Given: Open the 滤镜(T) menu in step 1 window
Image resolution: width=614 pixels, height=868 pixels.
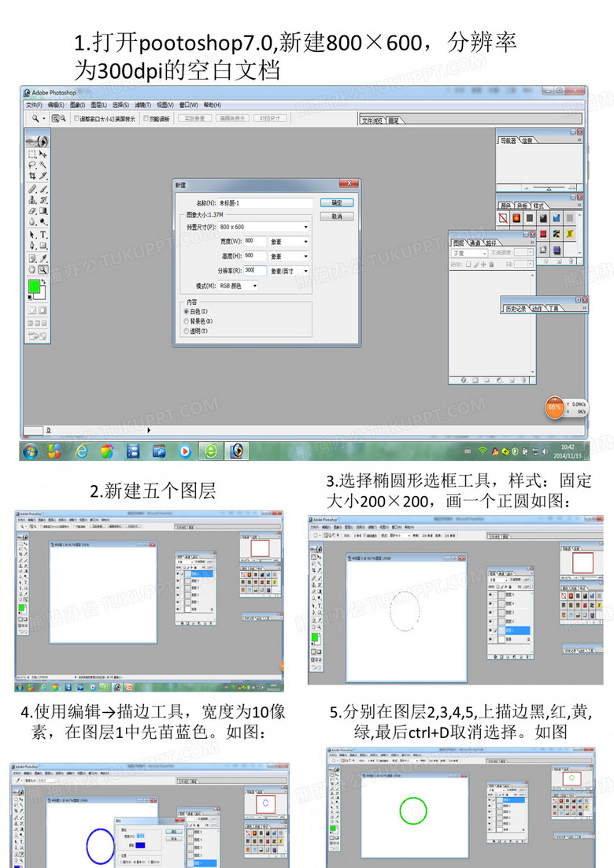Looking at the screenshot, I should click(142, 105).
